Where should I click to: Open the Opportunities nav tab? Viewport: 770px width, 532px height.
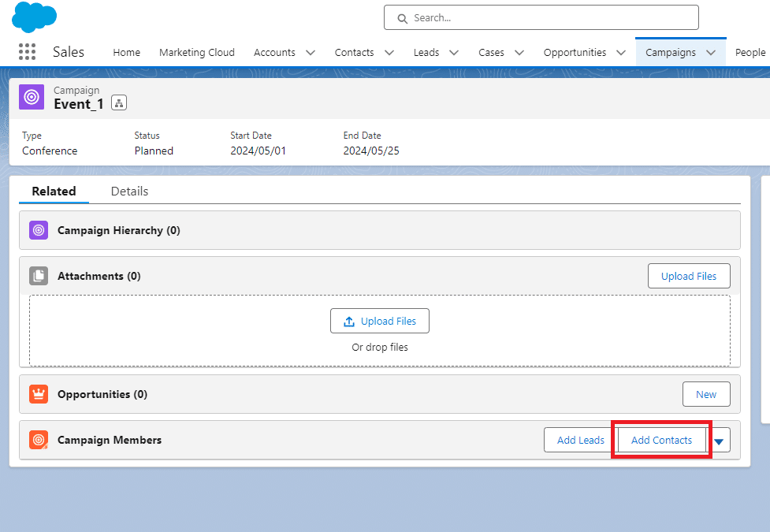pos(575,53)
